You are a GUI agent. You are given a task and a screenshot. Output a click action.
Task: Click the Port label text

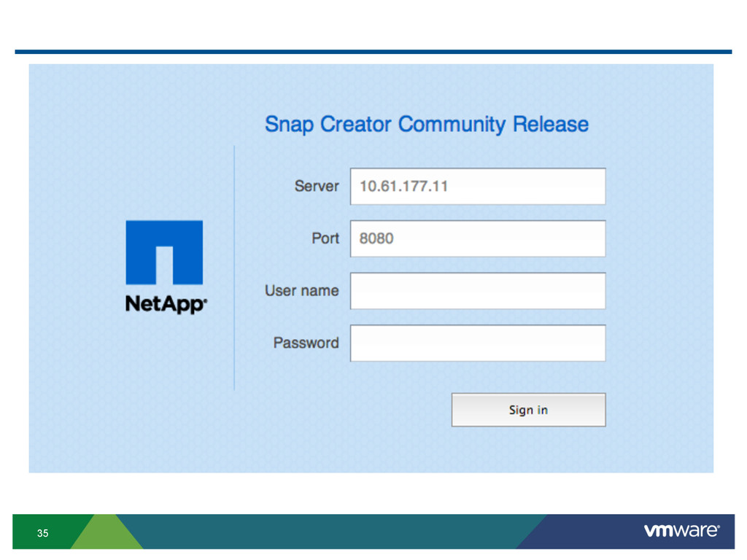click(x=325, y=238)
